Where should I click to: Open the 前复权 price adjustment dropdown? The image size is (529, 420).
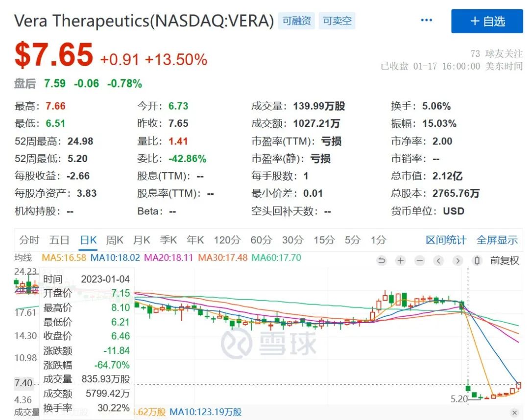click(x=505, y=260)
